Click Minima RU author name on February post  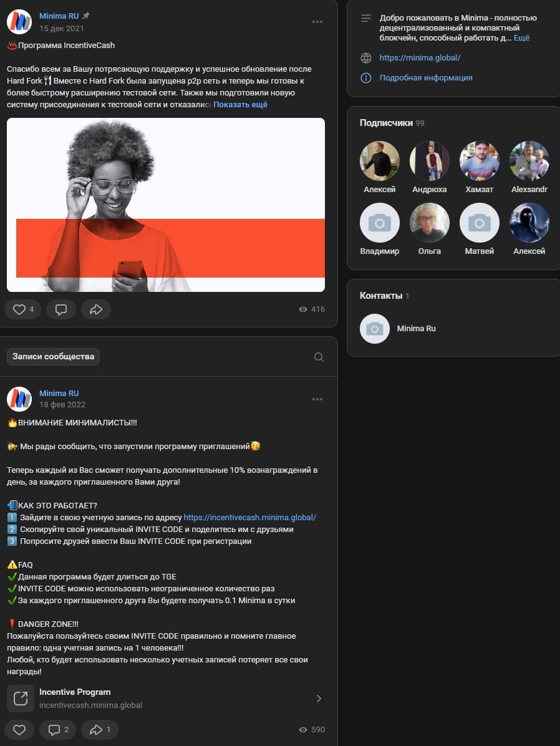(59, 394)
